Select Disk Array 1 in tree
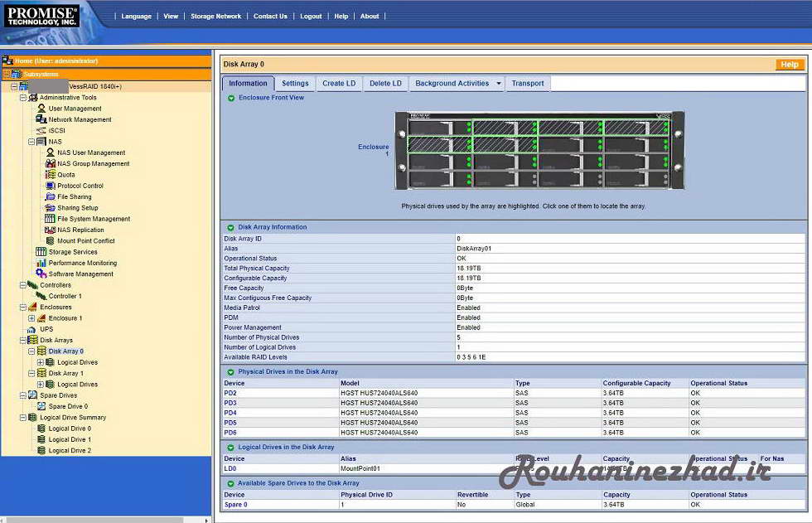 (x=65, y=373)
